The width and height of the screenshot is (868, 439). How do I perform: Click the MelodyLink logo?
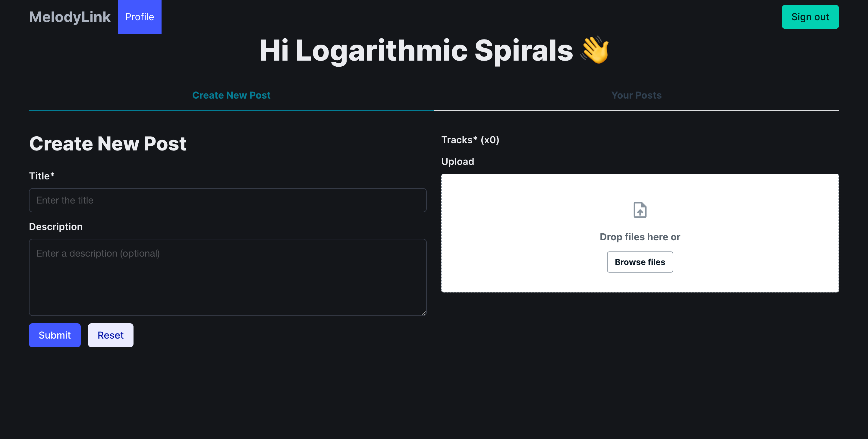[x=70, y=17]
